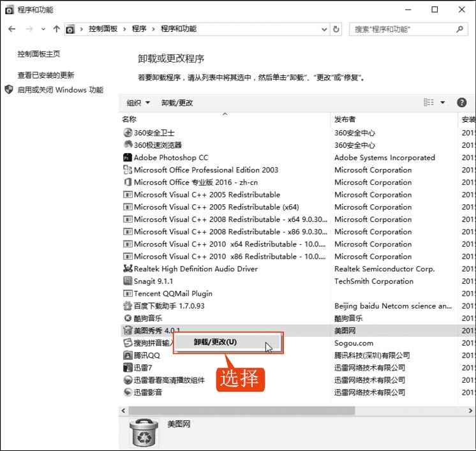Click the 控制面板 breadcrumb
The image size is (476, 451).
(103, 29)
